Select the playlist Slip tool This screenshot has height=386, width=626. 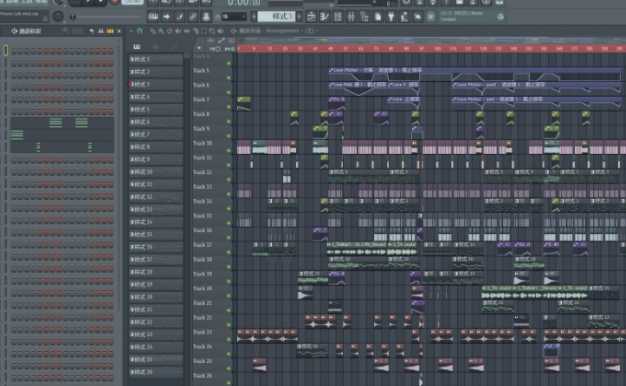pos(186,31)
